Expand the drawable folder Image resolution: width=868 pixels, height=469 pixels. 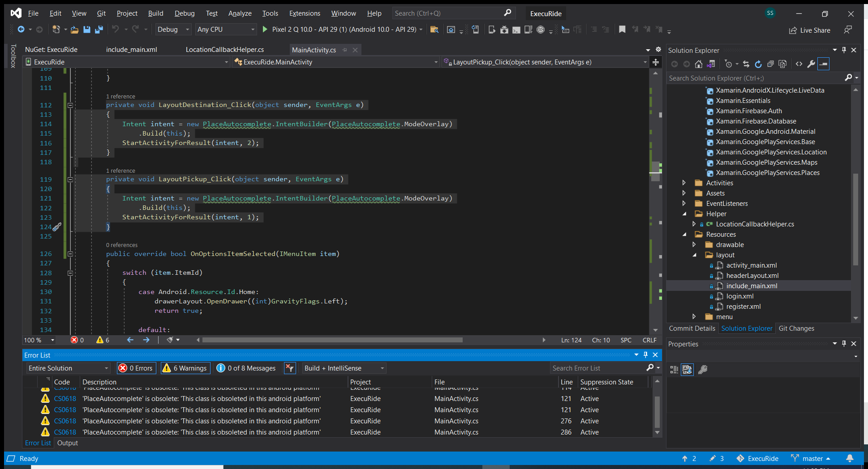[694, 244]
